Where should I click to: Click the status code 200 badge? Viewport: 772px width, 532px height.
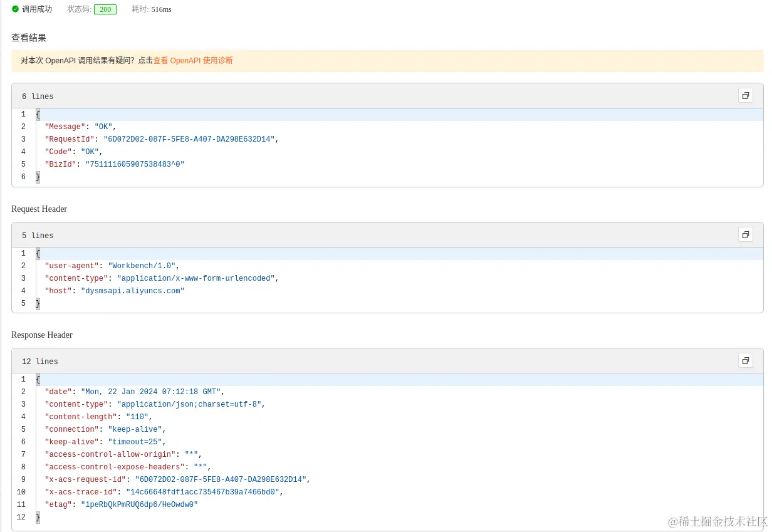pyautogui.click(x=105, y=9)
